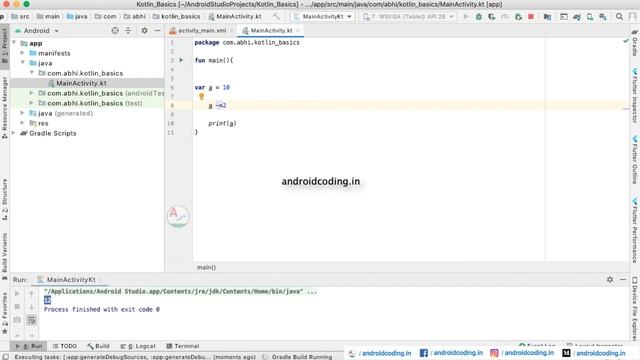Open the Android project view dropdown
Viewport: 640px width, 360px height.
pos(37,31)
